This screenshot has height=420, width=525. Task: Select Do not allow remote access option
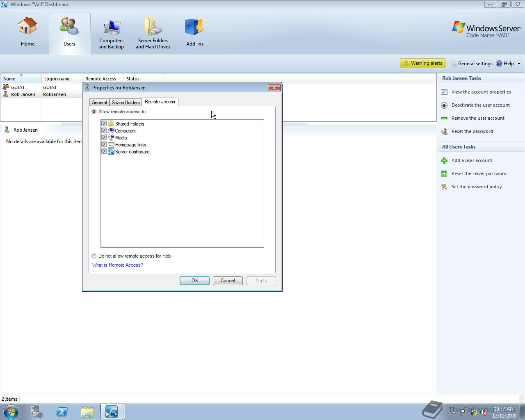[x=94, y=256]
